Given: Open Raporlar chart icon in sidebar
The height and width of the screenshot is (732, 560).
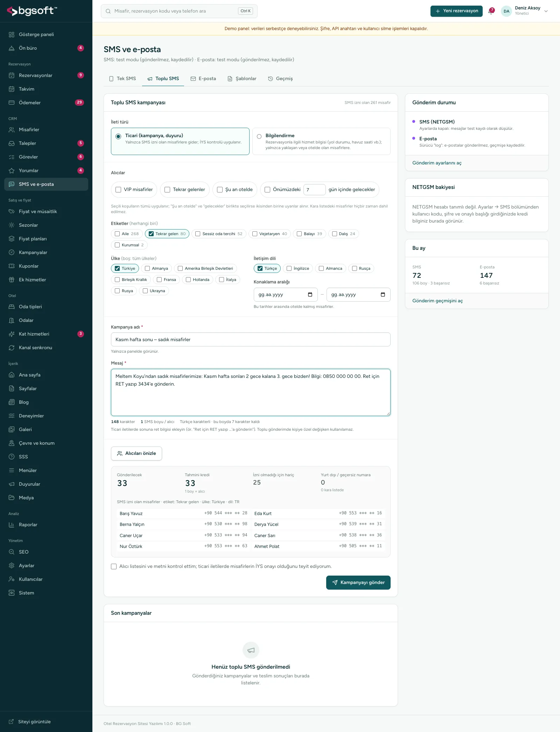Looking at the screenshot, I should click(x=12, y=525).
